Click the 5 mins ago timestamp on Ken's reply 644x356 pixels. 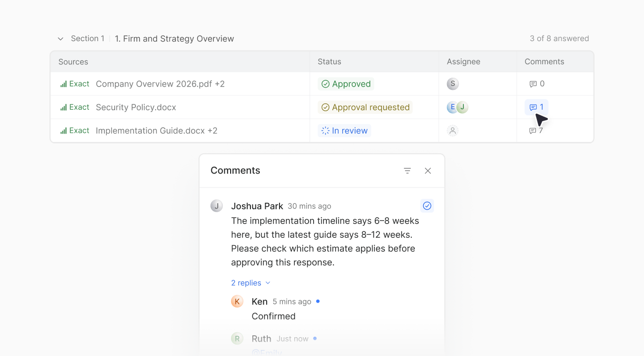click(292, 302)
